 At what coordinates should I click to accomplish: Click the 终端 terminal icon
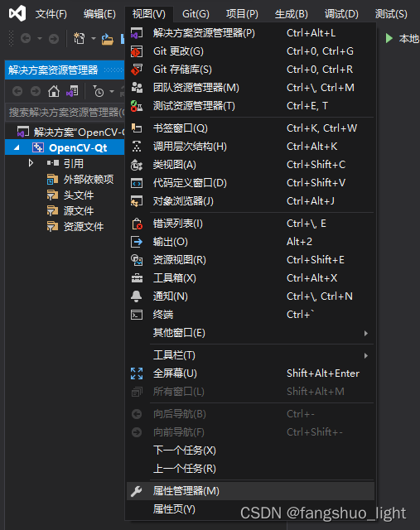pyautogui.click(x=137, y=315)
